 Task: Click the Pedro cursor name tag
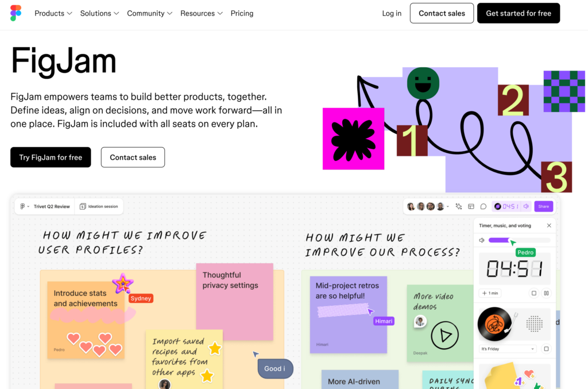525,252
